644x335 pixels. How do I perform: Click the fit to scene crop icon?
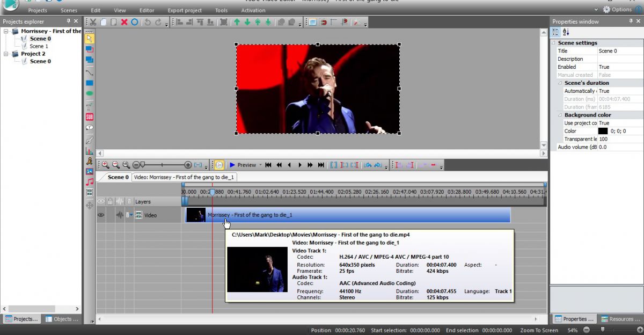tap(223, 22)
